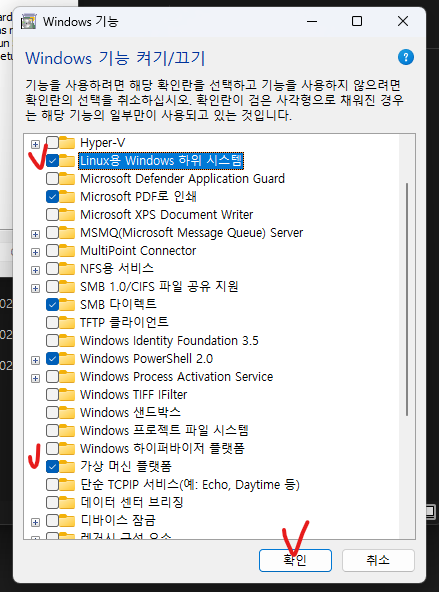Toggle the Hyper-V checkbox
The image size is (439, 592).
point(52,143)
